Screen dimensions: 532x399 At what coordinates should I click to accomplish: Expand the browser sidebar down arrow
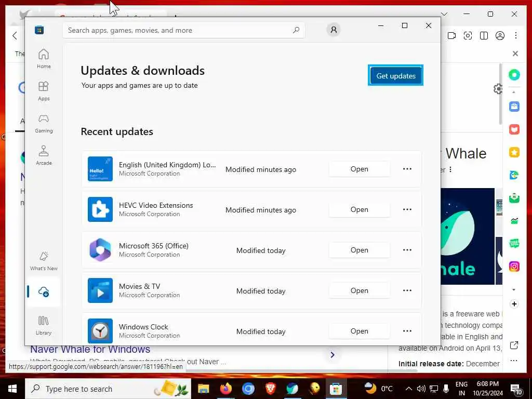click(x=514, y=290)
